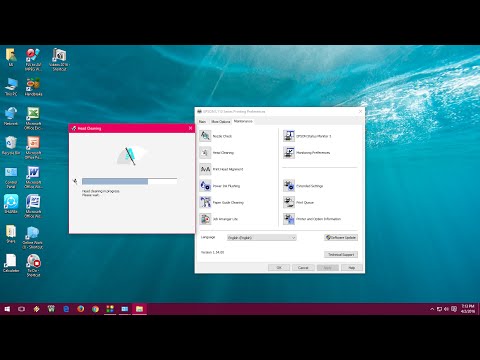This screenshot has height=360, width=480.
Task: Click the Software Update button
Action: 341,237
